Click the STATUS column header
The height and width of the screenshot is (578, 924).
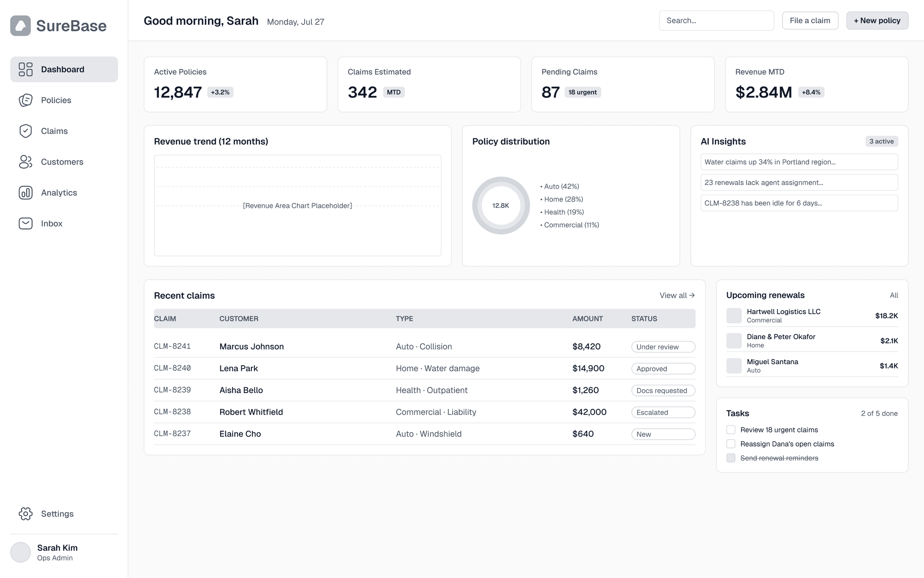[644, 319]
